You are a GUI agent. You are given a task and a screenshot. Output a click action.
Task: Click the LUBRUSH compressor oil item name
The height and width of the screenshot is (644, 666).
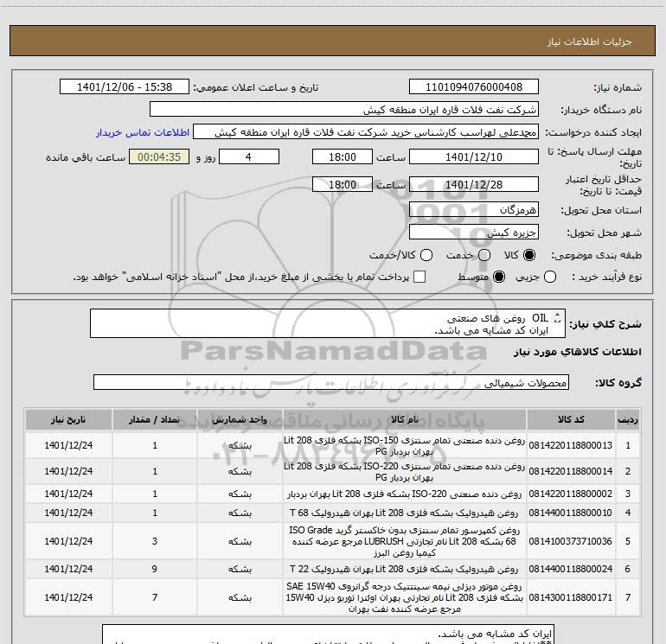coord(405,541)
